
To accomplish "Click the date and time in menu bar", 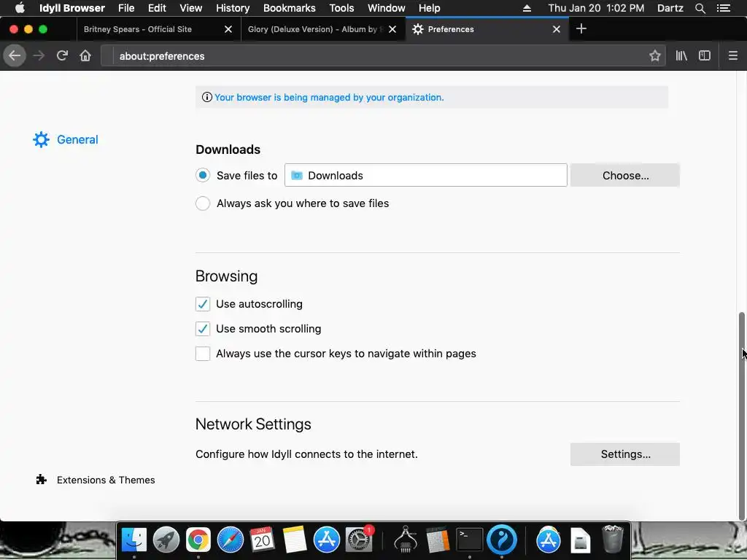I will click(596, 8).
